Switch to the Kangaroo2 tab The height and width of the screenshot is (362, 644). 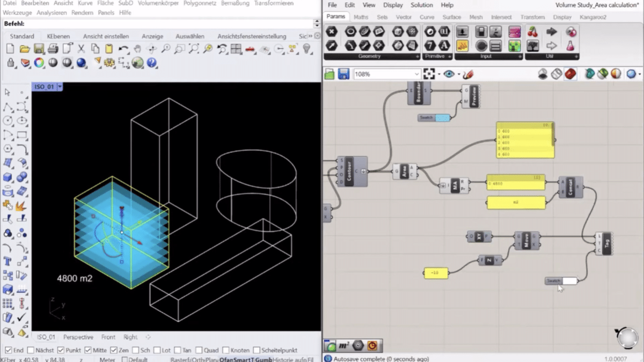(x=593, y=17)
